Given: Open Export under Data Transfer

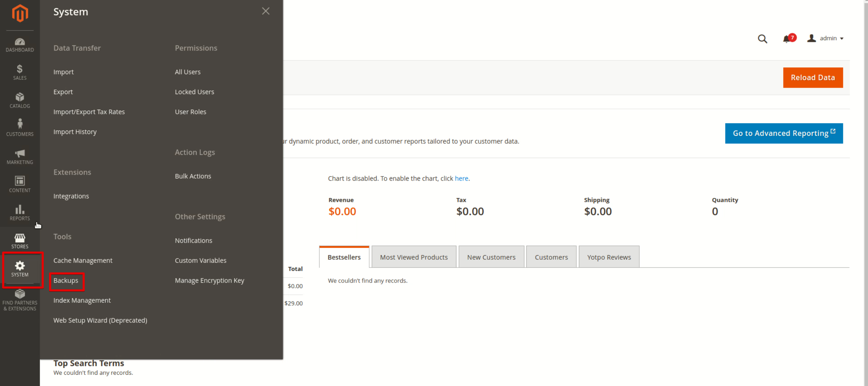Looking at the screenshot, I should pos(63,92).
